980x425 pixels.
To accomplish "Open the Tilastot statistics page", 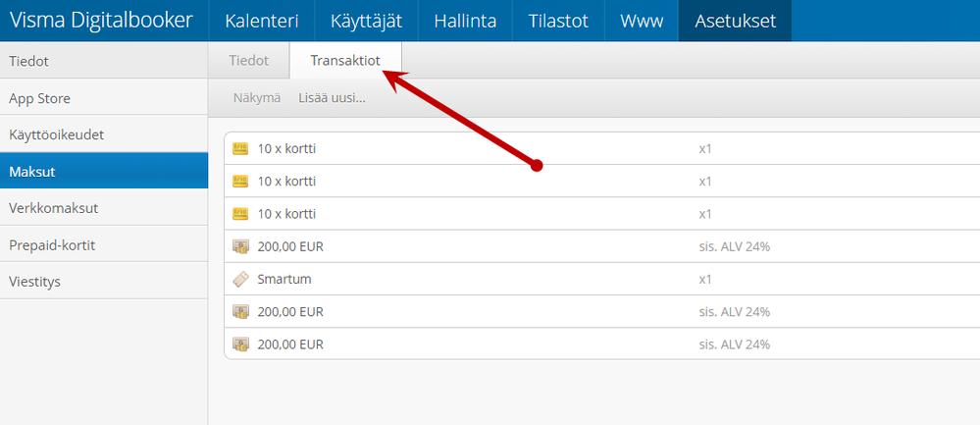I will click(558, 21).
